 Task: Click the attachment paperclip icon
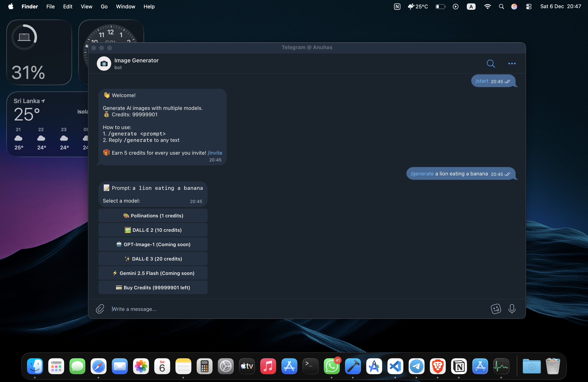100,309
